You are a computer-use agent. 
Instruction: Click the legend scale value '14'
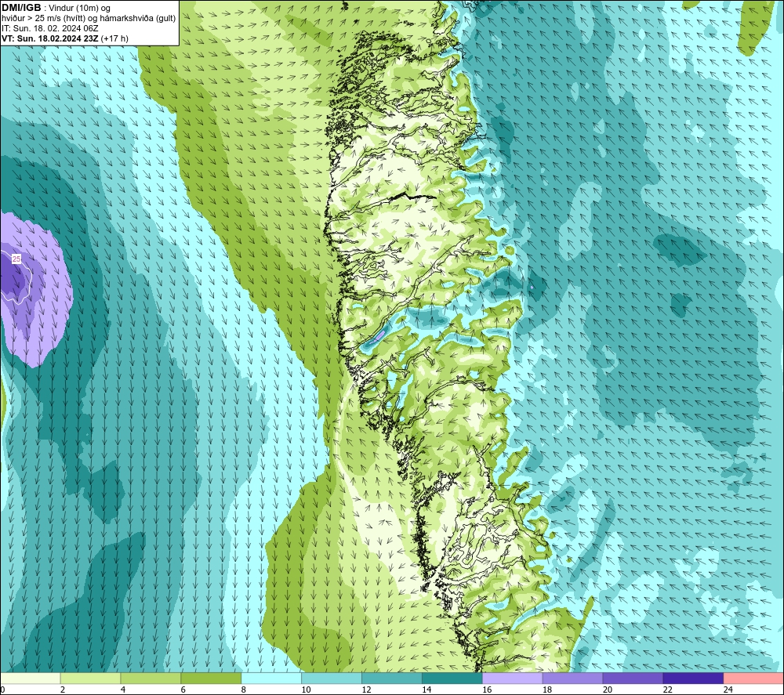point(426,690)
